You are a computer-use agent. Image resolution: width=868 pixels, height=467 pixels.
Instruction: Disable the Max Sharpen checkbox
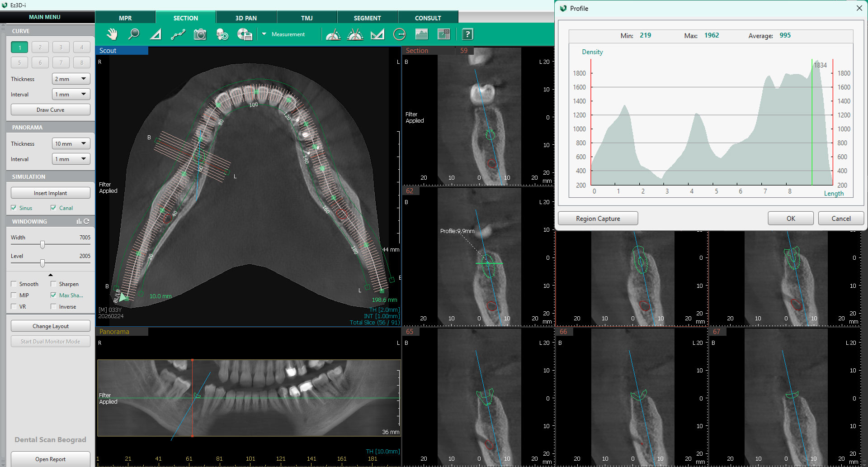53,295
